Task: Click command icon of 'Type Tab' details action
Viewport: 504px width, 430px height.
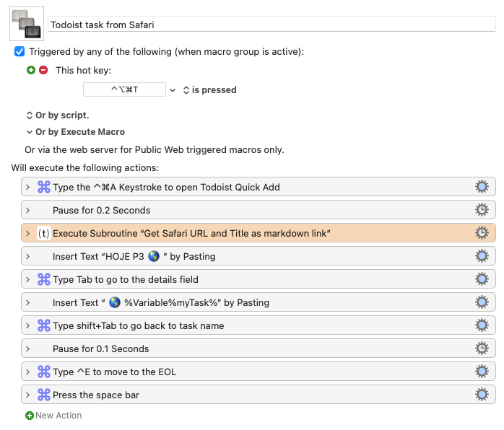Action: tap(44, 279)
